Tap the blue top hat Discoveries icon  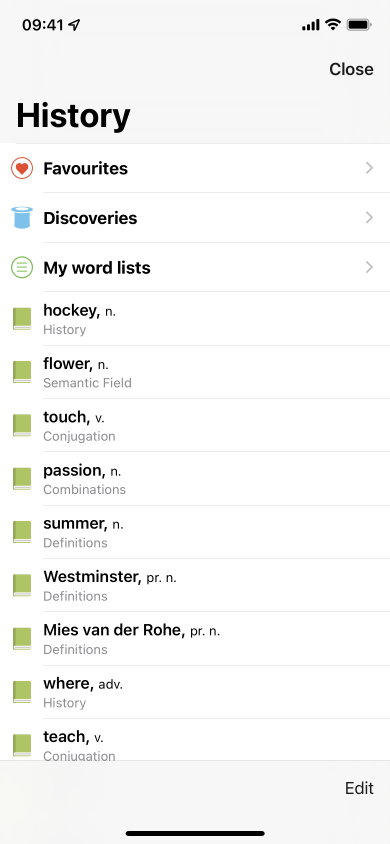[22, 217]
